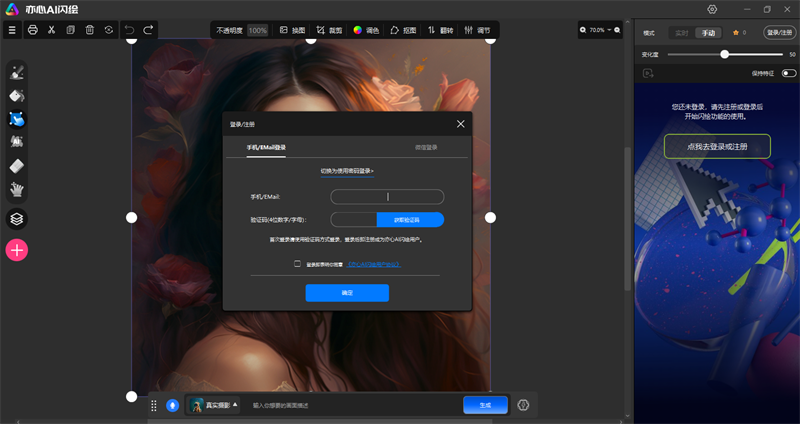Screen dimensions: 800x424
Task: Click the trash delete icon
Action: (90, 30)
